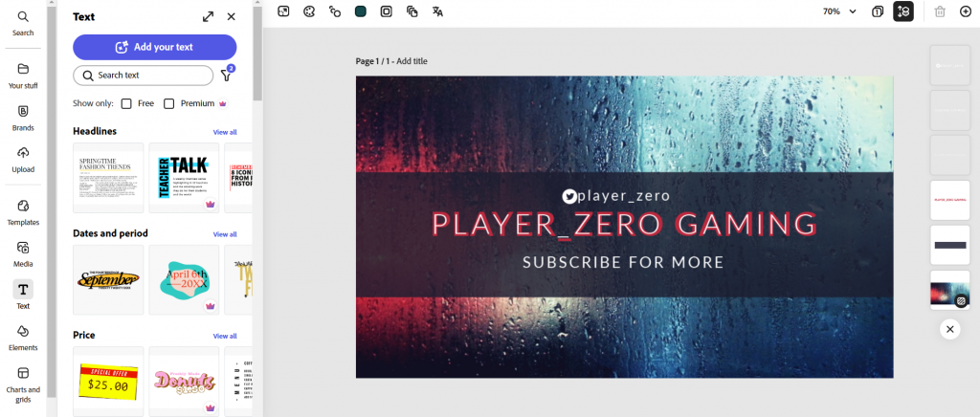This screenshot has height=417, width=980.
Task: Open Your stuff folder
Action: [x=23, y=77]
